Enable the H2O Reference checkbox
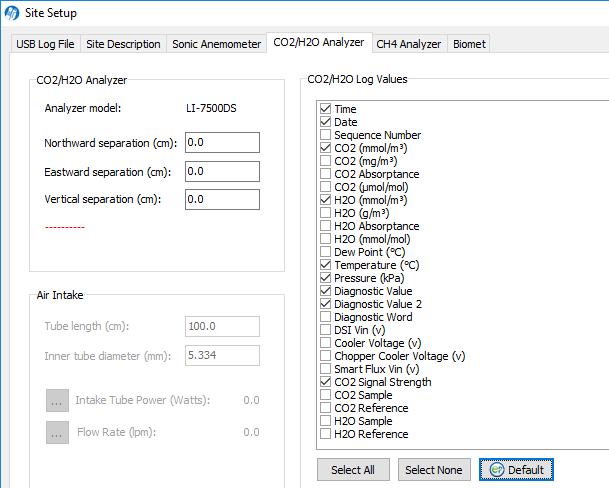609x488 pixels. tap(325, 434)
